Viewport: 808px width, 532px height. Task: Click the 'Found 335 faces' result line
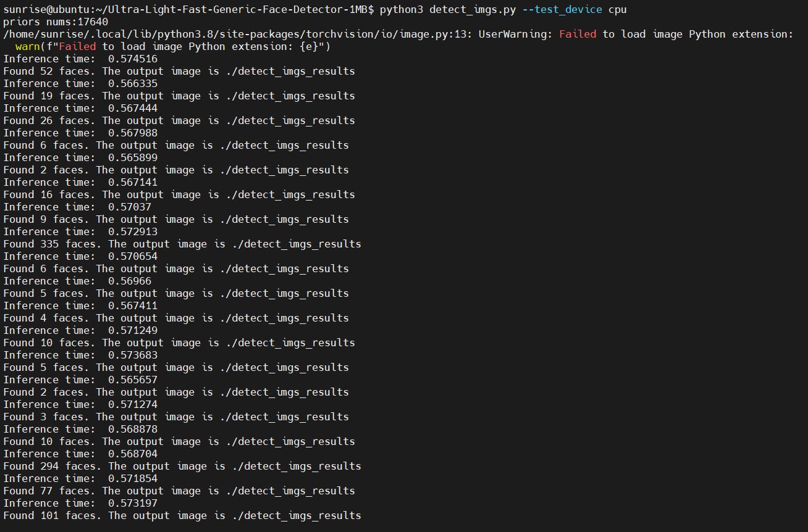[x=182, y=244]
